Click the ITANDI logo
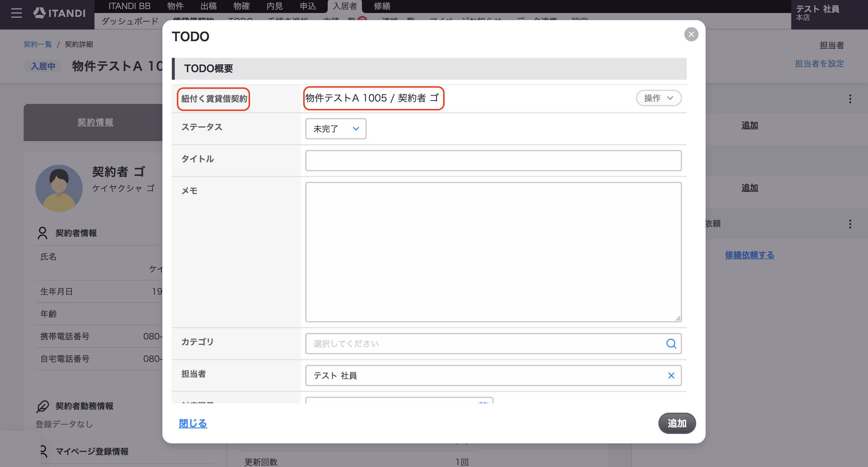This screenshot has height=467, width=868. click(59, 13)
